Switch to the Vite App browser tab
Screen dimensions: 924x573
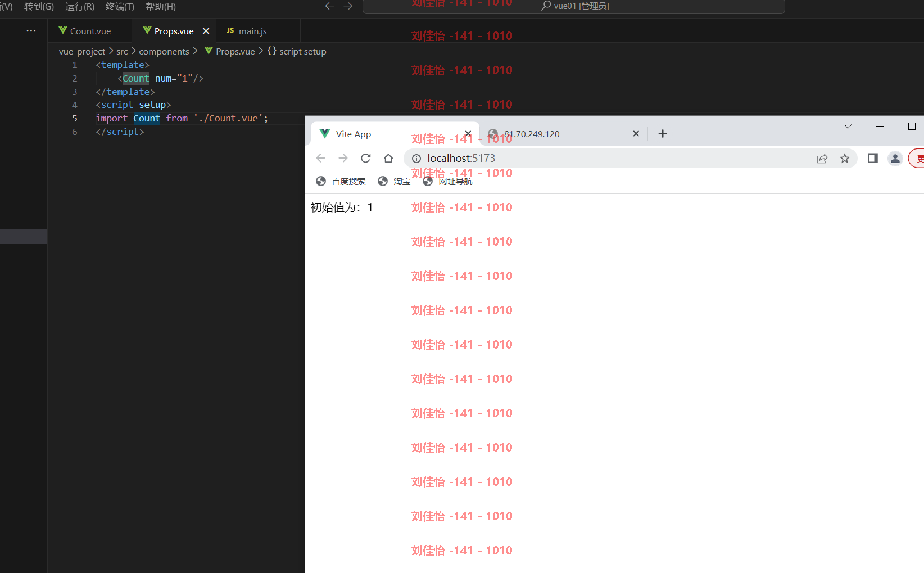[x=395, y=134]
